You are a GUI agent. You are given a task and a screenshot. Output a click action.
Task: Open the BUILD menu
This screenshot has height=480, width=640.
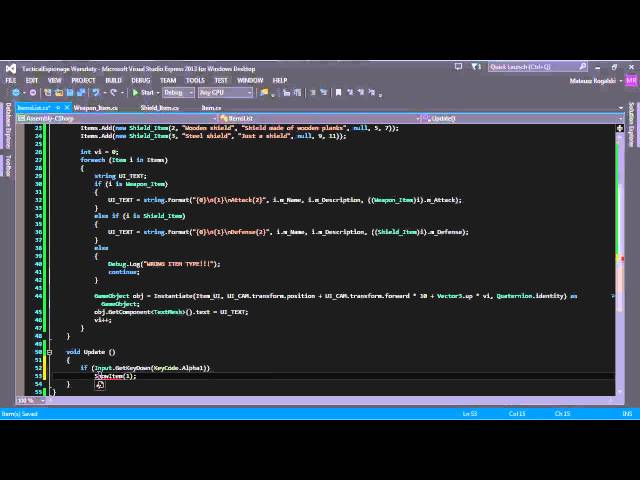coord(113,80)
